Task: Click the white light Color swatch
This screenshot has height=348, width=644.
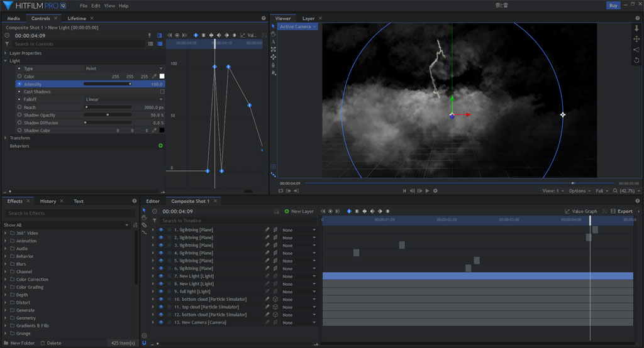Action: (162, 77)
